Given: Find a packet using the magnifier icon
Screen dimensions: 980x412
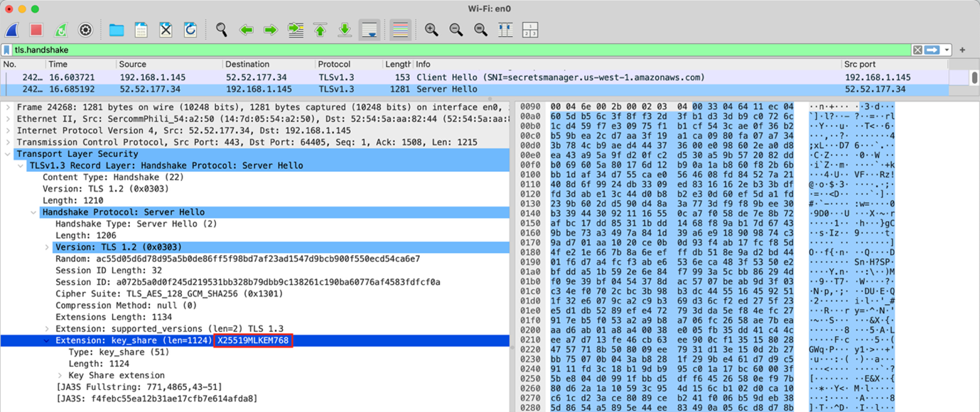Looking at the screenshot, I should click(221, 29).
